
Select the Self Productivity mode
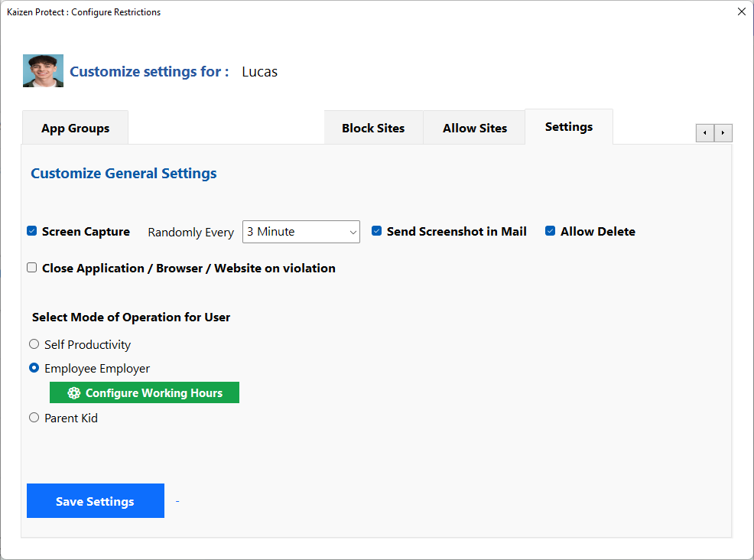[34, 344]
